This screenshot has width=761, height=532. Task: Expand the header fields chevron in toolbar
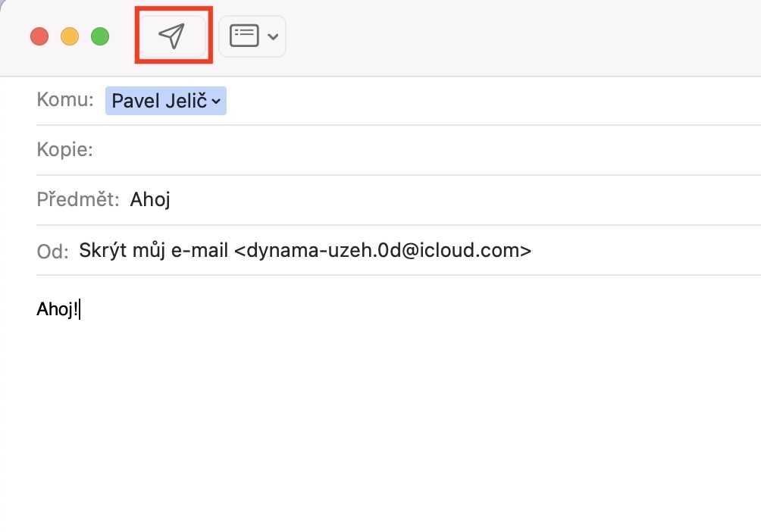273,36
